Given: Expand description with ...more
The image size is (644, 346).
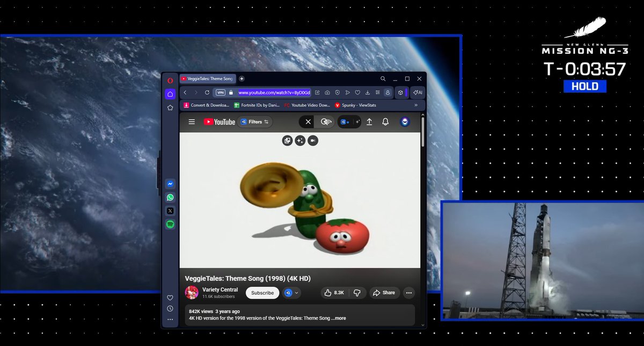Looking at the screenshot, I should pos(339,318).
